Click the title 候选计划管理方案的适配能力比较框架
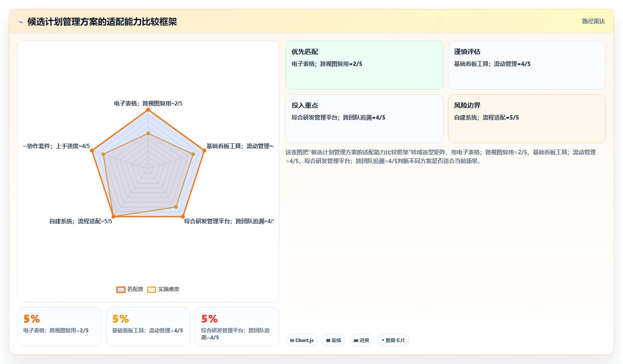 coord(102,22)
